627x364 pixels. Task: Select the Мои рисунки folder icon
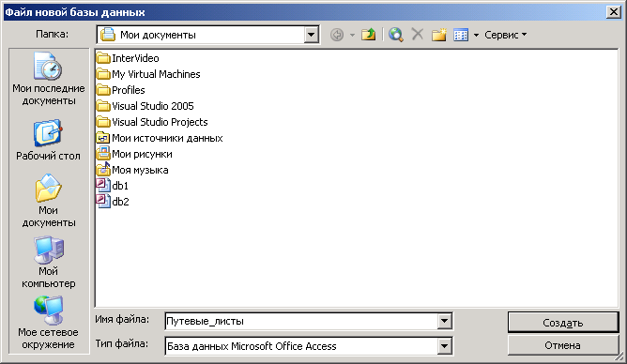(103, 154)
